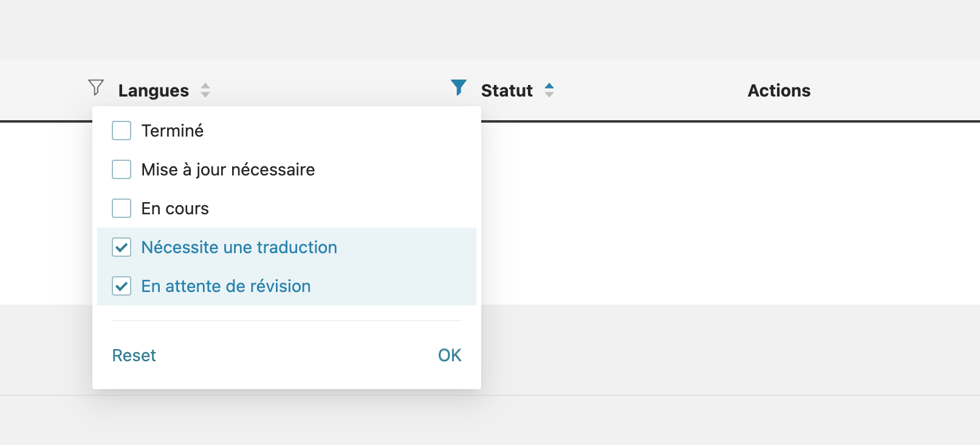This screenshot has height=445, width=980.
Task: Uncheck the En attente de révision checkbox
Action: click(x=122, y=286)
